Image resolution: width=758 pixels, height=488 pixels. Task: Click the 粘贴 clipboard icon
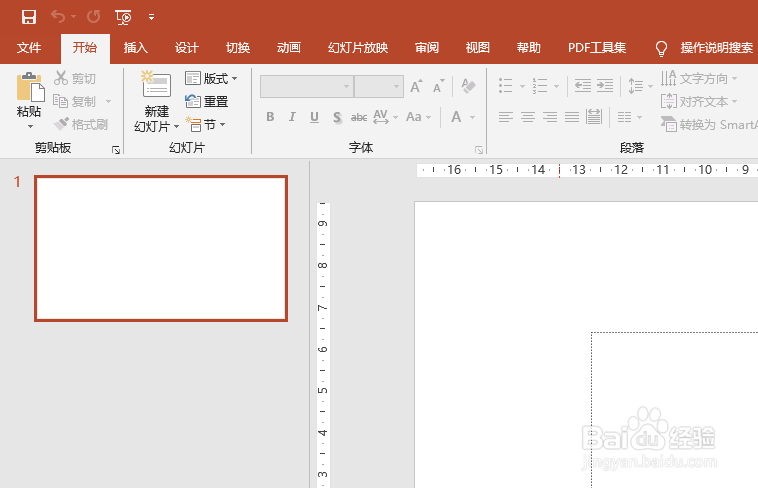click(30, 87)
